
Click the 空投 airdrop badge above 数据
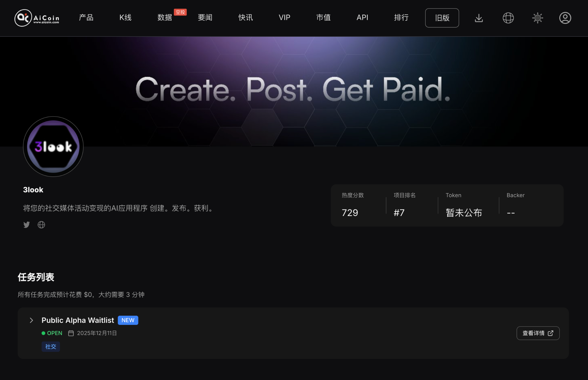click(x=181, y=12)
